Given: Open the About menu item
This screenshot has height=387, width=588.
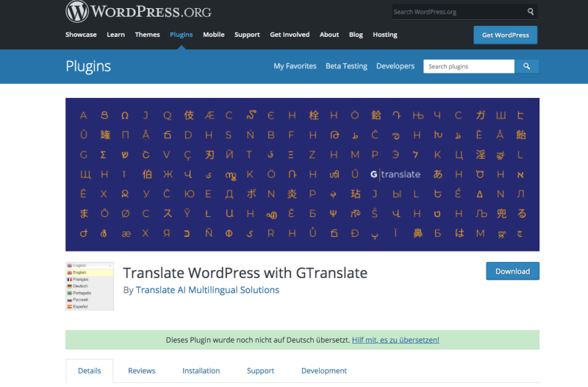Looking at the screenshot, I should pyautogui.click(x=329, y=35).
